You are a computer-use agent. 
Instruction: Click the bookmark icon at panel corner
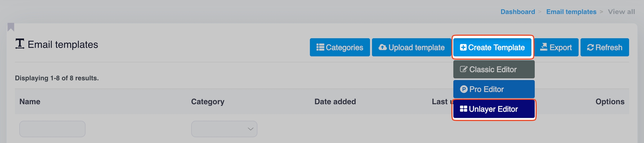click(x=11, y=27)
